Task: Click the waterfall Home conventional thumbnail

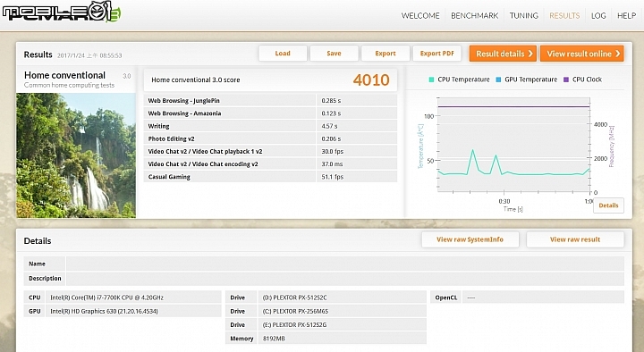Action: [76, 155]
